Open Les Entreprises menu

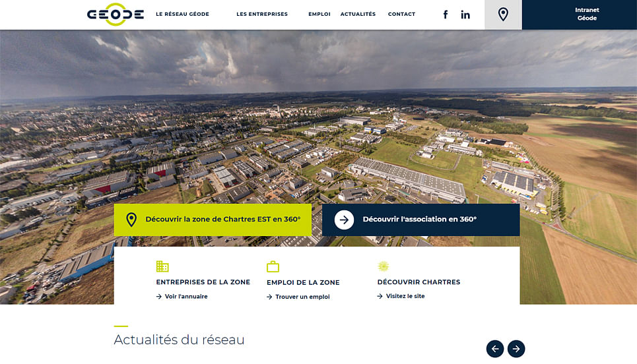click(x=262, y=15)
